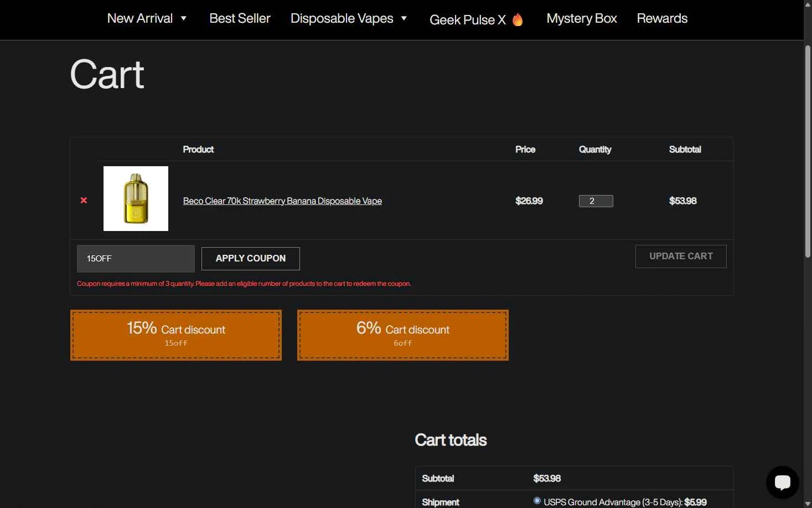Click the Apply Coupon button
Viewport: 812px width, 508px height.
coord(251,259)
